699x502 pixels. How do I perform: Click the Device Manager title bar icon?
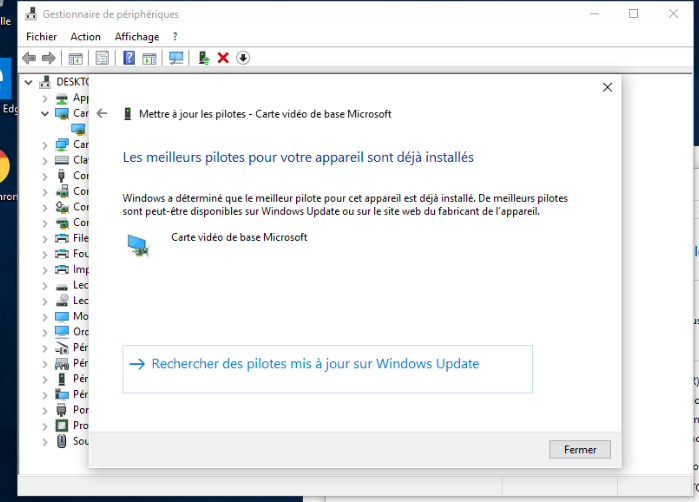[x=31, y=14]
